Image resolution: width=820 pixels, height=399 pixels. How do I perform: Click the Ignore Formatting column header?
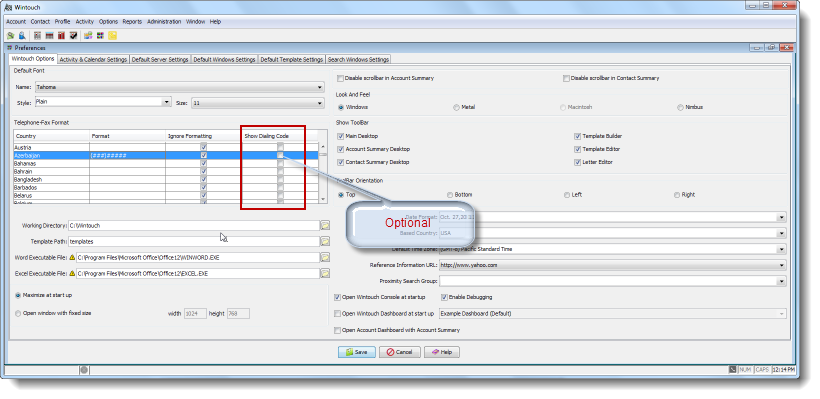[203, 136]
